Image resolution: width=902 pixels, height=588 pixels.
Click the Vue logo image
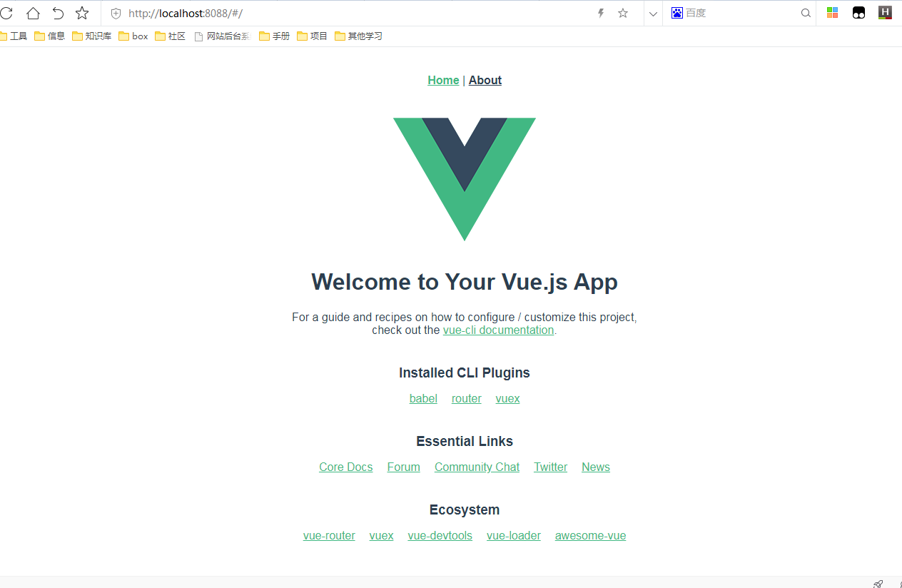point(465,179)
